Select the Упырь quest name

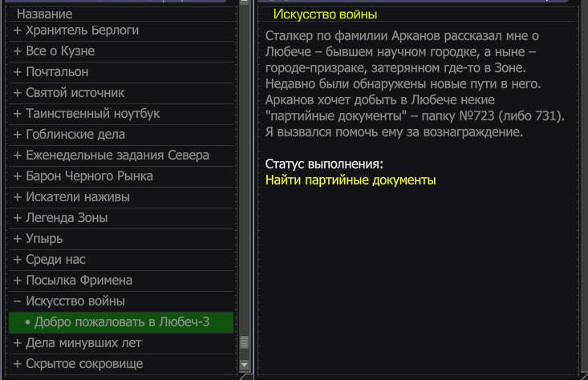click(x=44, y=239)
